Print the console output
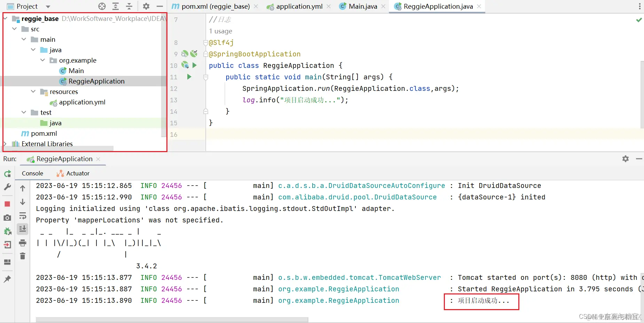Screen dimensions: 644x323 [23, 243]
